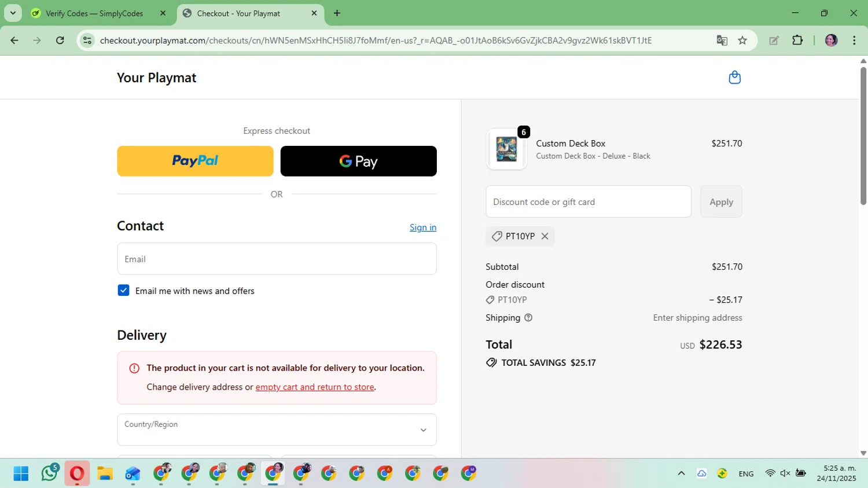
Task: Focus the Discount code or gift card field
Action: coord(589,201)
